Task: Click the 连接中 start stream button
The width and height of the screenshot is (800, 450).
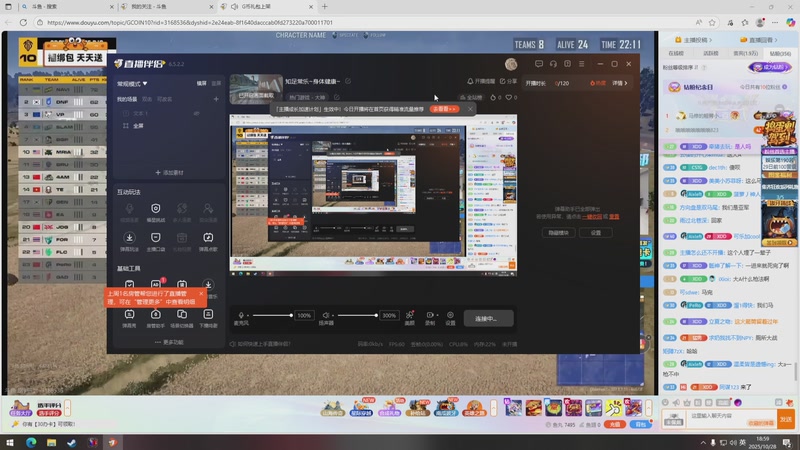Action: pyautogui.click(x=488, y=318)
